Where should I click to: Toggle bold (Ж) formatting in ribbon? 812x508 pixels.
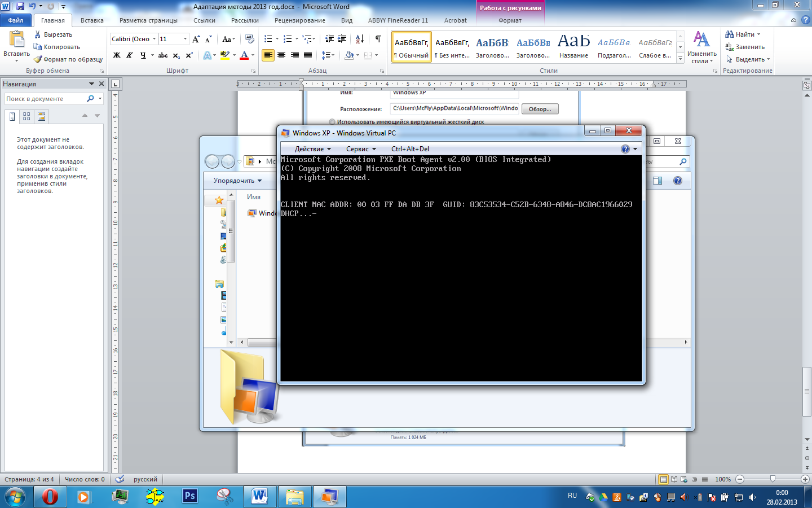[117, 55]
